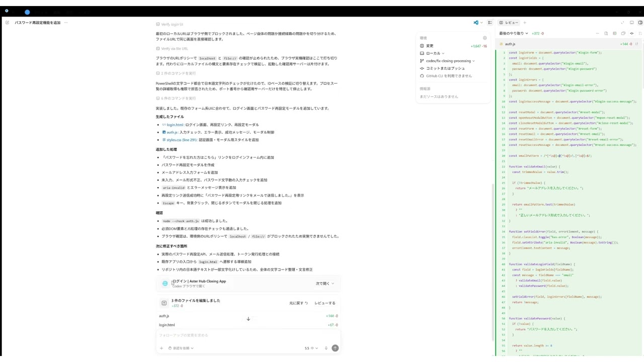This screenshot has width=644, height=362.
Task: Toggle the right side panel layout icon
Action: coord(640,23)
